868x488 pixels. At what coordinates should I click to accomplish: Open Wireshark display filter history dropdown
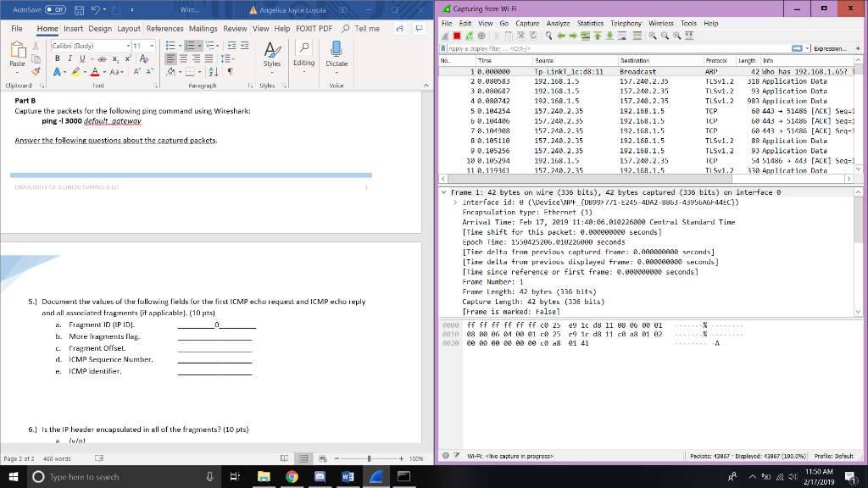click(808, 48)
